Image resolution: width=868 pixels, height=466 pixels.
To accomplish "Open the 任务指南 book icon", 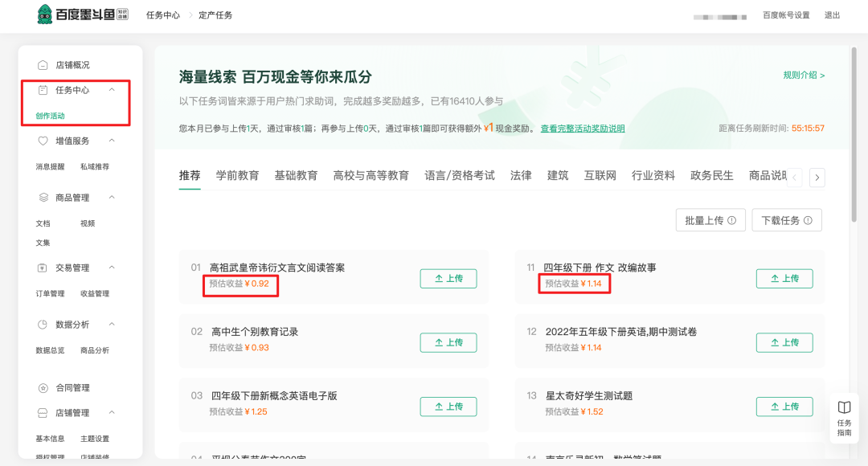I will [844, 407].
